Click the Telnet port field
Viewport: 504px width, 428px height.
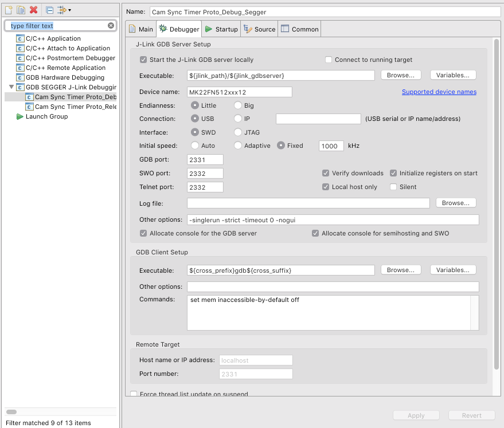[x=205, y=187]
